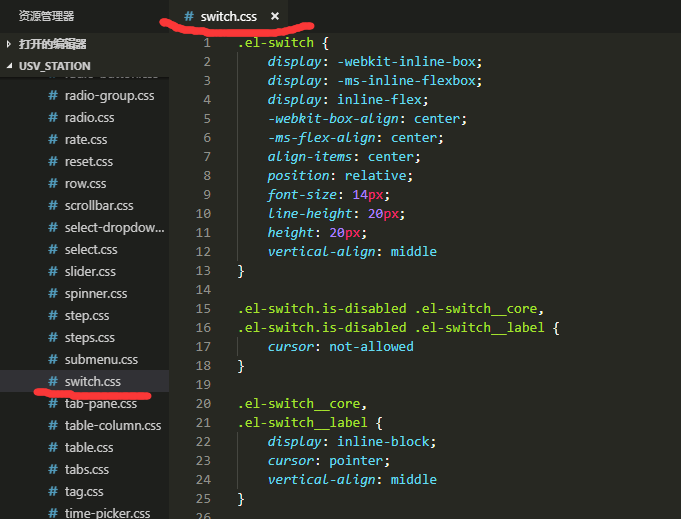This screenshot has height=519, width=681.
Task: Click the position: relative line
Action: [340, 176]
